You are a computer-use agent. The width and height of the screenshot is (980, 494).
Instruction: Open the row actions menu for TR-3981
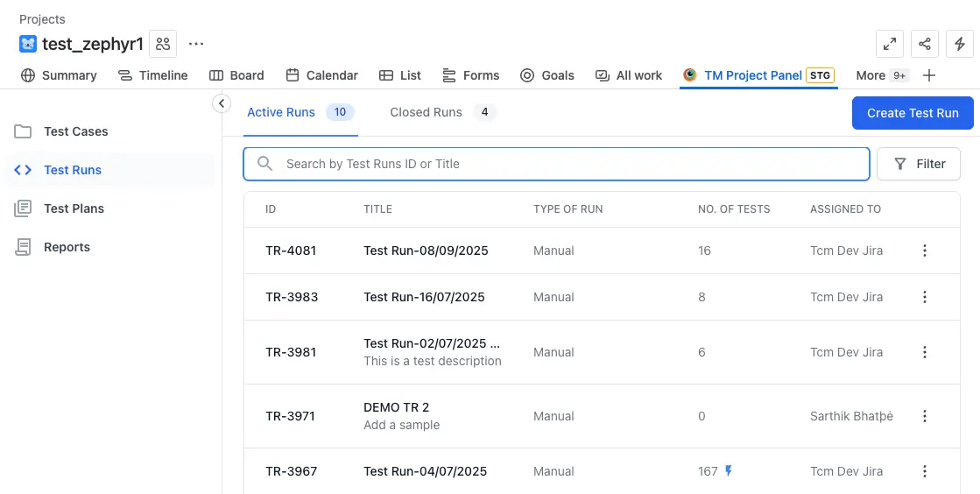click(925, 352)
